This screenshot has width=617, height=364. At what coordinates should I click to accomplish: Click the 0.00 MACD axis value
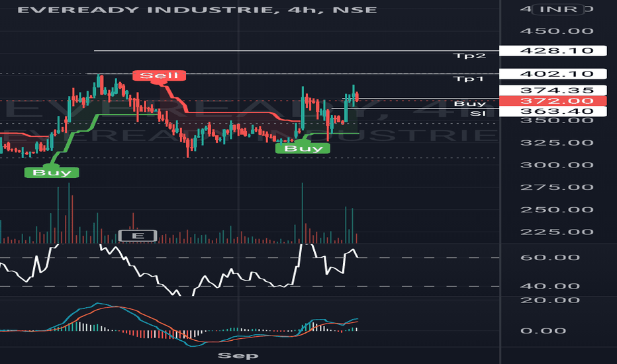[543, 331]
